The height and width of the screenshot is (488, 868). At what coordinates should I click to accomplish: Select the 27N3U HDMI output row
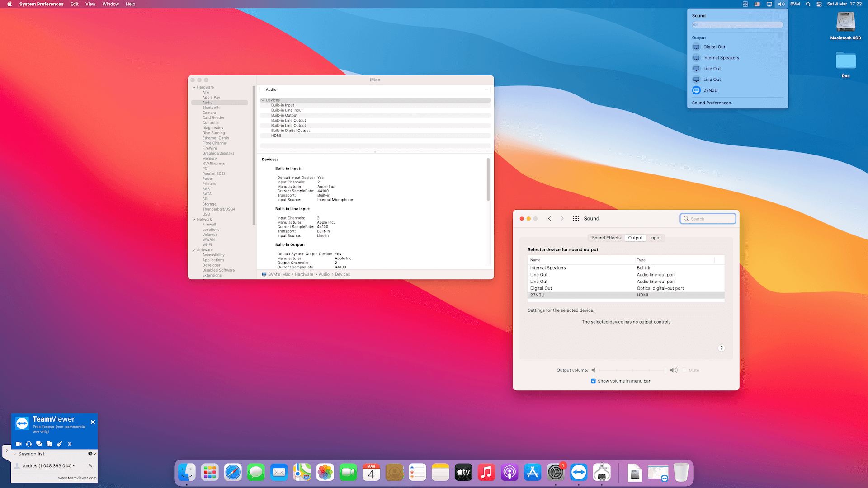626,295
